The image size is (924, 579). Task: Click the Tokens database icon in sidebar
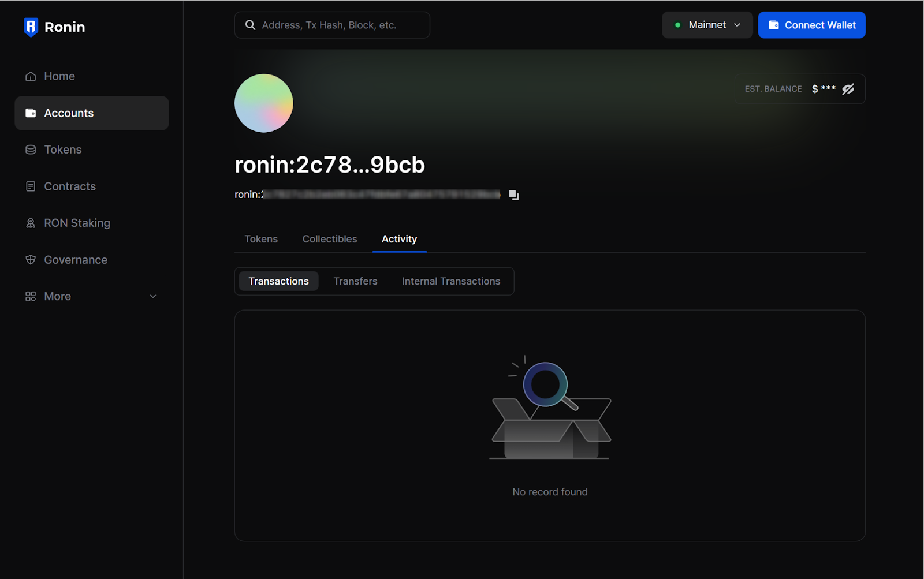point(31,149)
